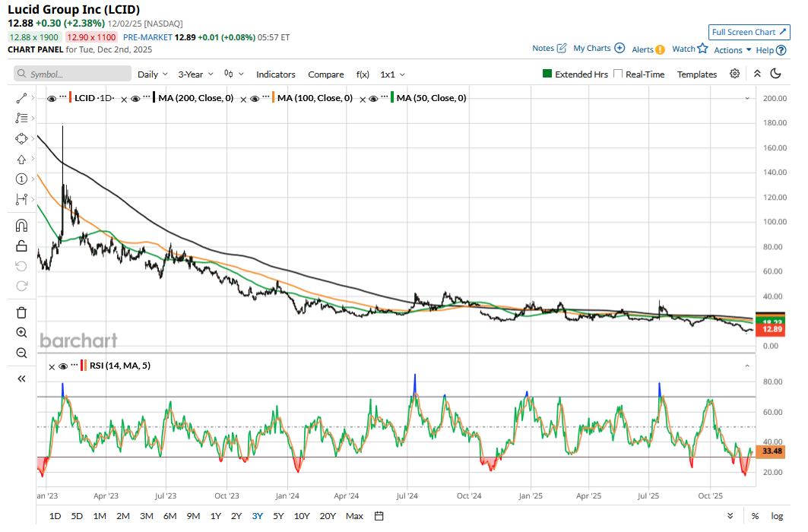This screenshot has height=532, width=808.
Task: Select the measurement tool
Action: pyautogui.click(x=21, y=199)
